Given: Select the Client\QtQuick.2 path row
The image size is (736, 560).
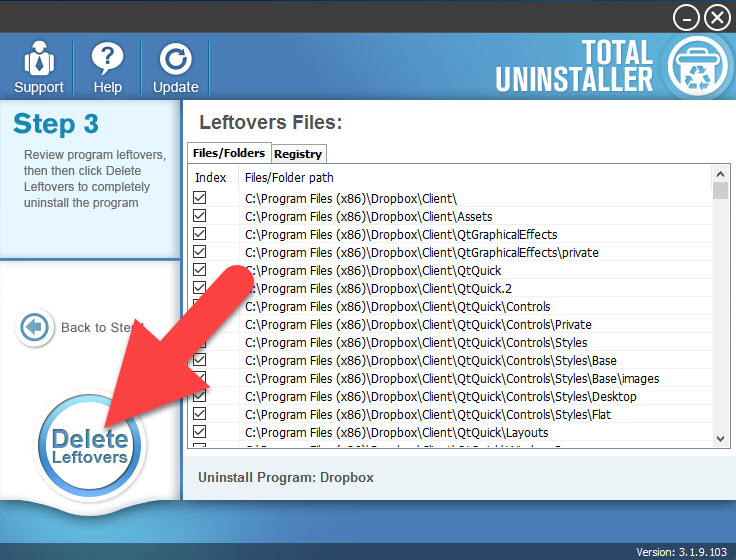Looking at the screenshot, I should [378, 288].
